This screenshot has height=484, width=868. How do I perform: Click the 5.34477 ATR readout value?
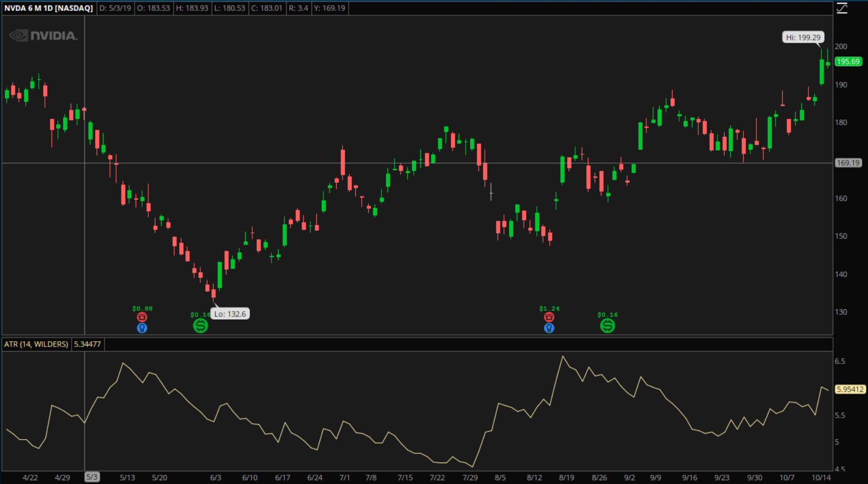88,344
